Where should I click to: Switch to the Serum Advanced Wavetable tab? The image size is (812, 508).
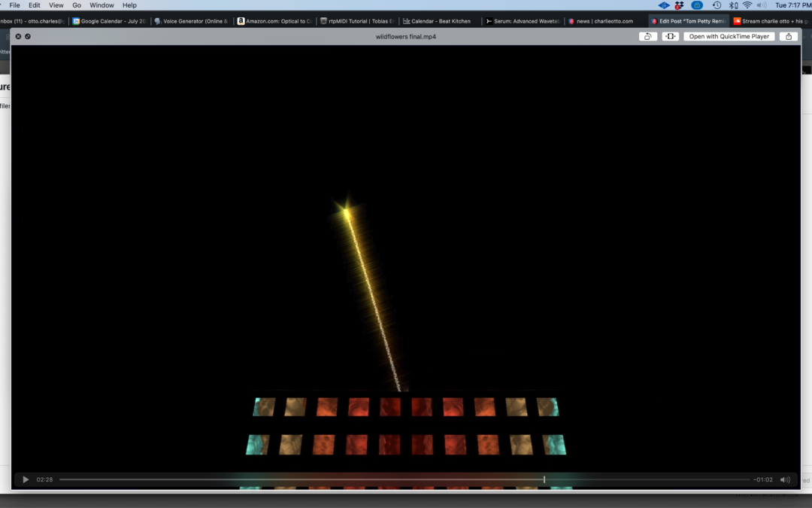coord(523,21)
